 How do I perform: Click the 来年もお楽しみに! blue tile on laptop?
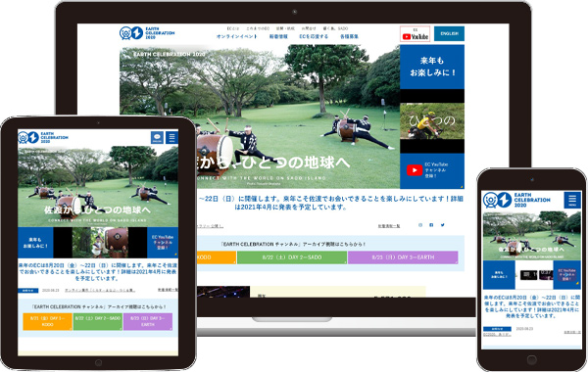tap(432, 67)
